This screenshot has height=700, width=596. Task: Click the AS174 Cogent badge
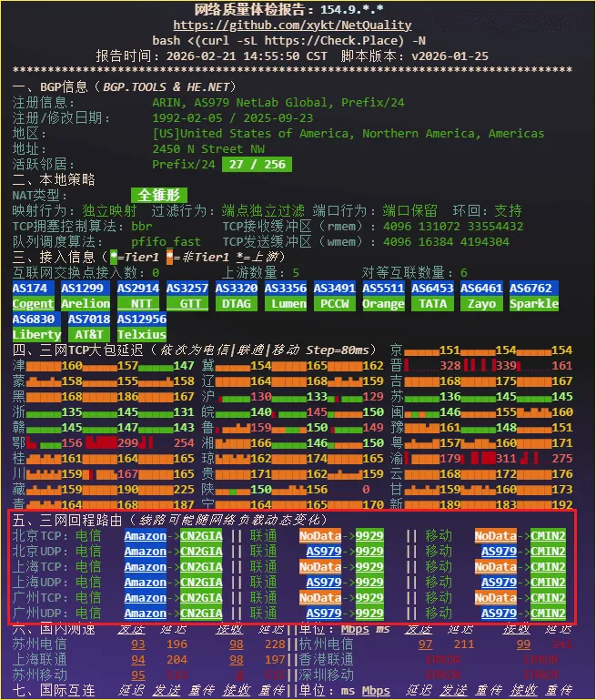(34, 296)
